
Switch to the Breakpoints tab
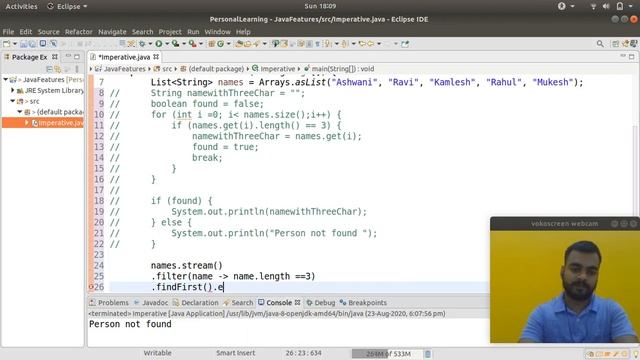pyautogui.click(x=363, y=302)
